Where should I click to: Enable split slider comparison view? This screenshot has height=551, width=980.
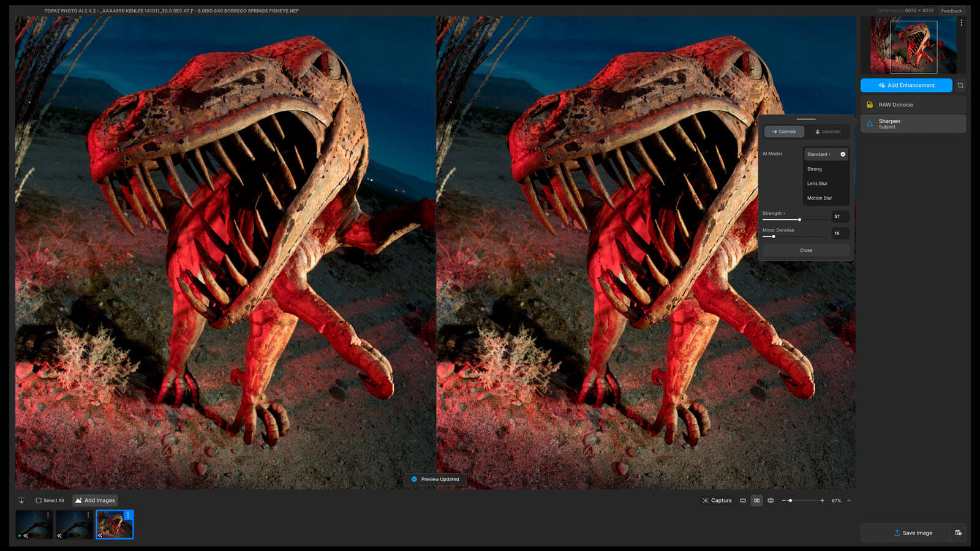771,501
